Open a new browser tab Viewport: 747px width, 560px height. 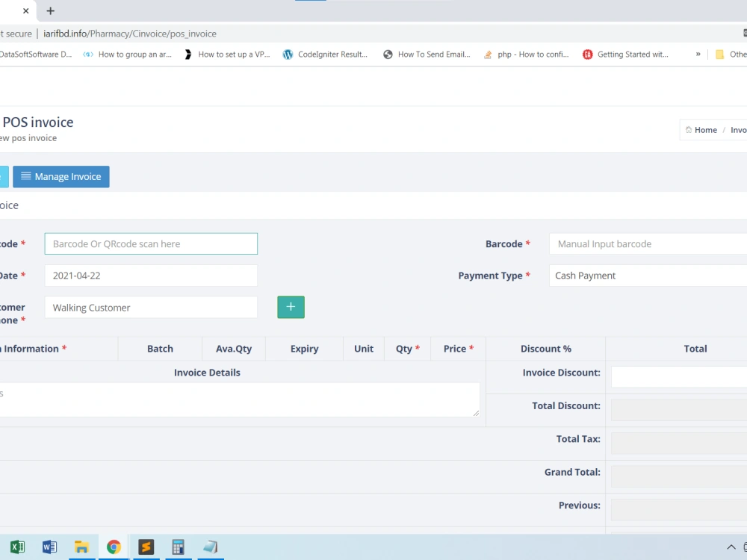tap(50, 10)
